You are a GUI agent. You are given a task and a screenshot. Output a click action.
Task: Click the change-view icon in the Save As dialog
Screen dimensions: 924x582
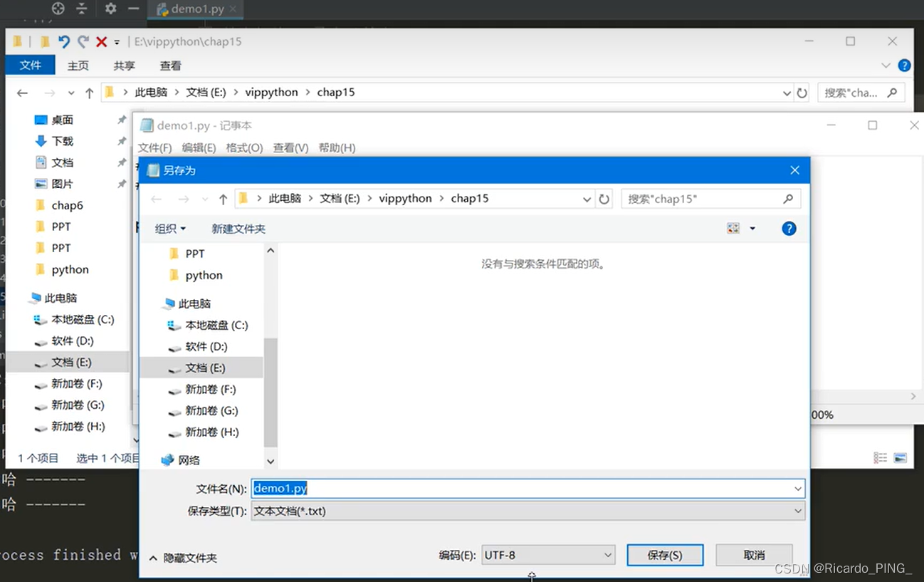733,228
